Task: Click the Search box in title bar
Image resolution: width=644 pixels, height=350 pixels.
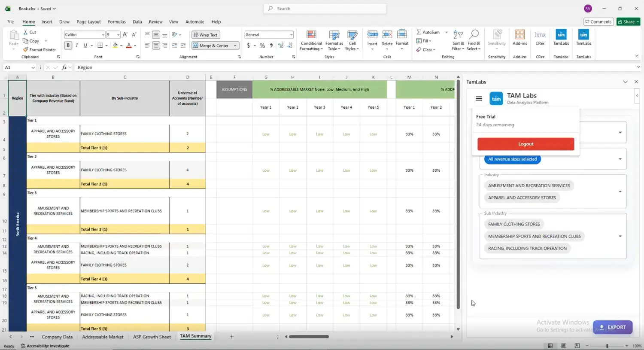Action: (325, 9)
